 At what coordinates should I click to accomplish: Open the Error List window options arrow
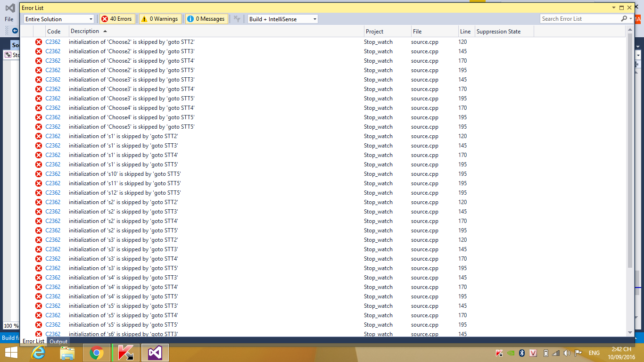point(613,8)
